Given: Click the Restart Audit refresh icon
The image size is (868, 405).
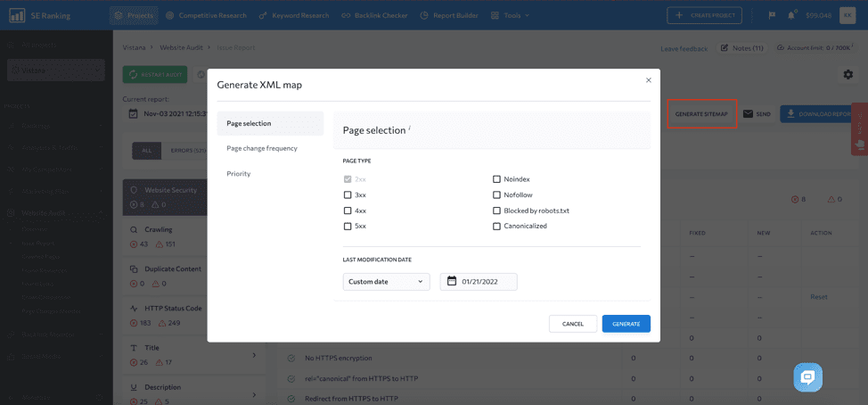Looking at the screenshot, I should pyautogui.click(x=134, y=75).
